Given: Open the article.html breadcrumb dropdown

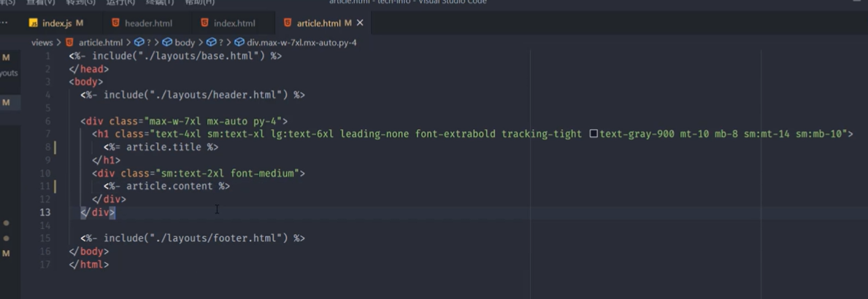Looking at the screenshot, I should point(101,42).
